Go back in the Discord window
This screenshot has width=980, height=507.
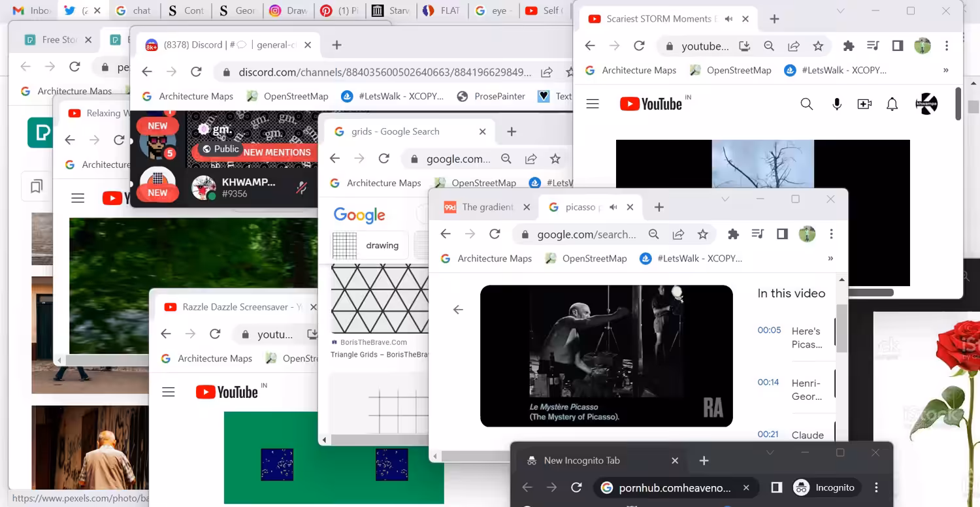[147, 72]
